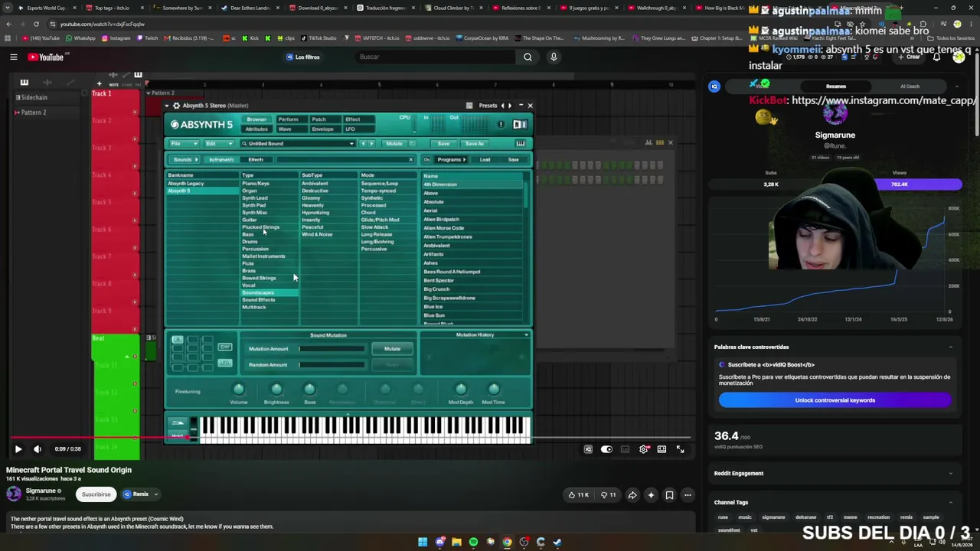Screen dimensions: 980x551
Task: Open the Absynth Edit menu
Action: [x=217, y=144]
